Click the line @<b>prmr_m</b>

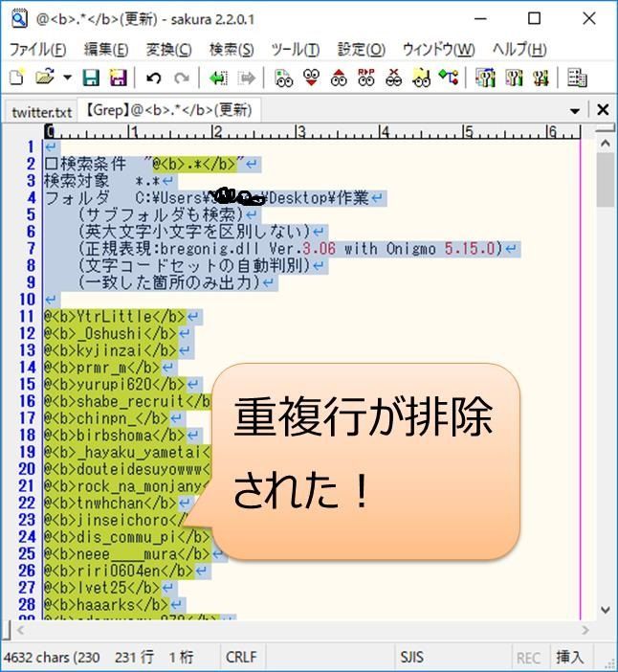click(x=102, y=368)
